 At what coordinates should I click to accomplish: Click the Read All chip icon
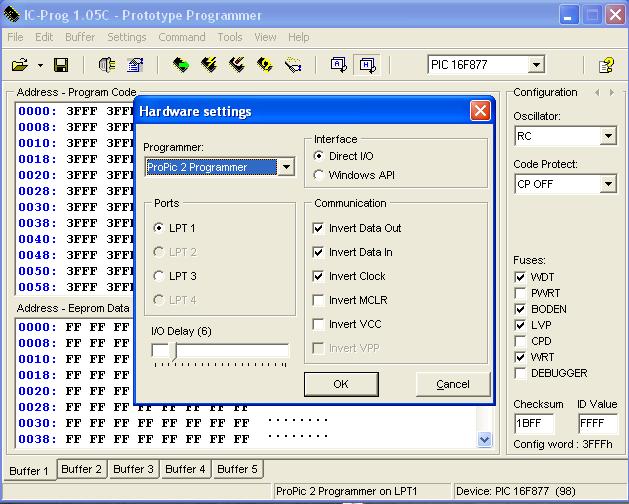coord(181,65)
